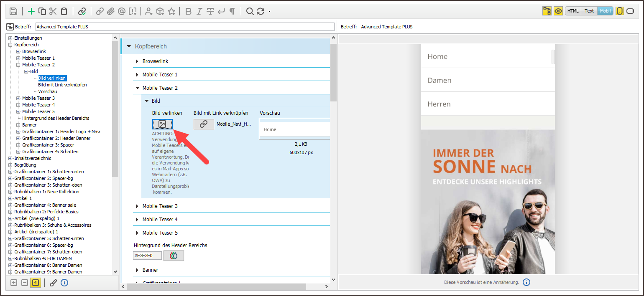Click the scissors cut icon

53,11
